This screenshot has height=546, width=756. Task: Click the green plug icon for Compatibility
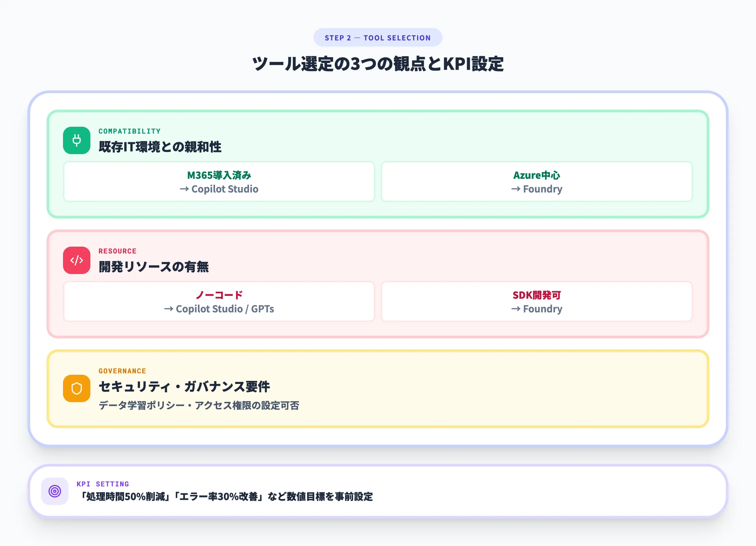coord(77,141)
